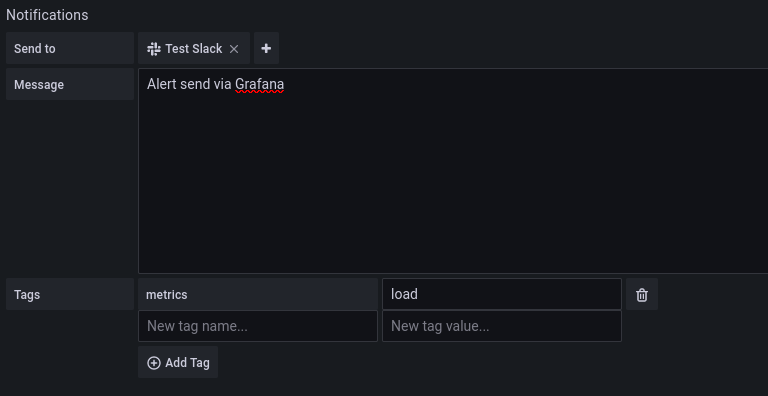Click the Add Tag button text
Viewport: 768px width, 396px height.
coord(187,363)
